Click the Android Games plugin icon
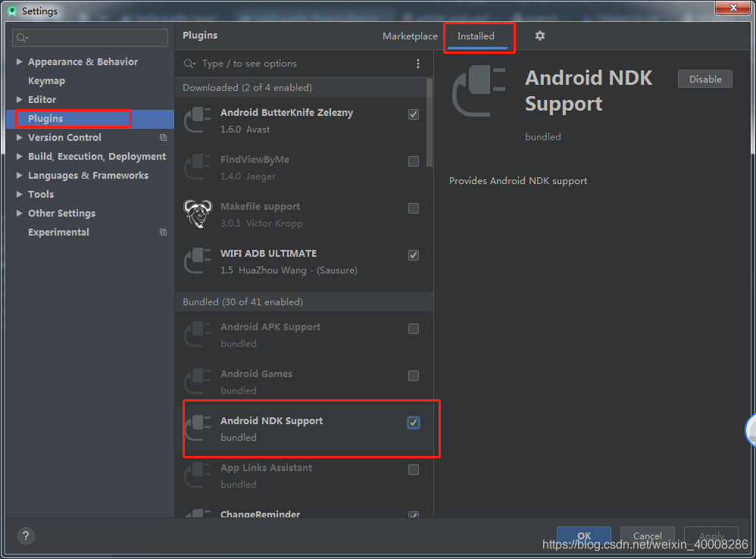This screenshot has height=559, width=756. pyautogui.click(x=198, y=381)
